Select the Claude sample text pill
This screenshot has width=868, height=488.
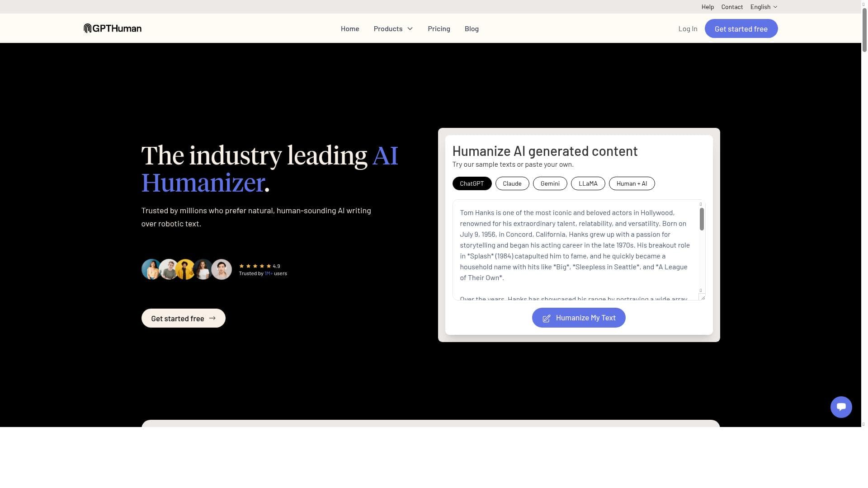coord(512,183)
